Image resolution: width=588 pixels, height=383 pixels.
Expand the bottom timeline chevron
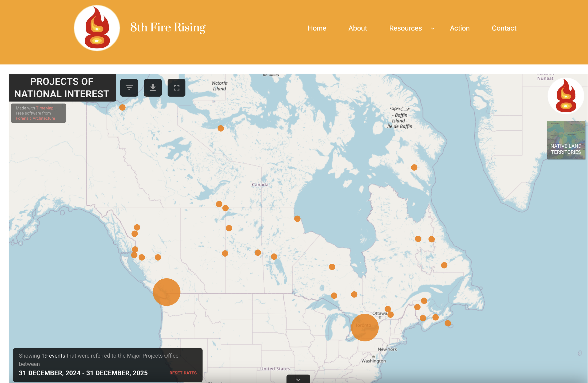298,379
